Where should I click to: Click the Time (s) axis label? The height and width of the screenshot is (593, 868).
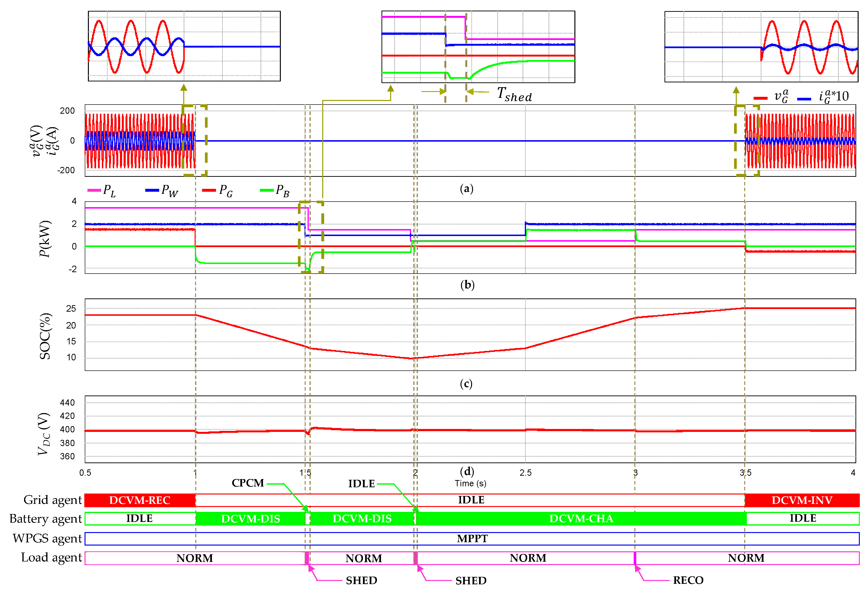tap(470, 483)
